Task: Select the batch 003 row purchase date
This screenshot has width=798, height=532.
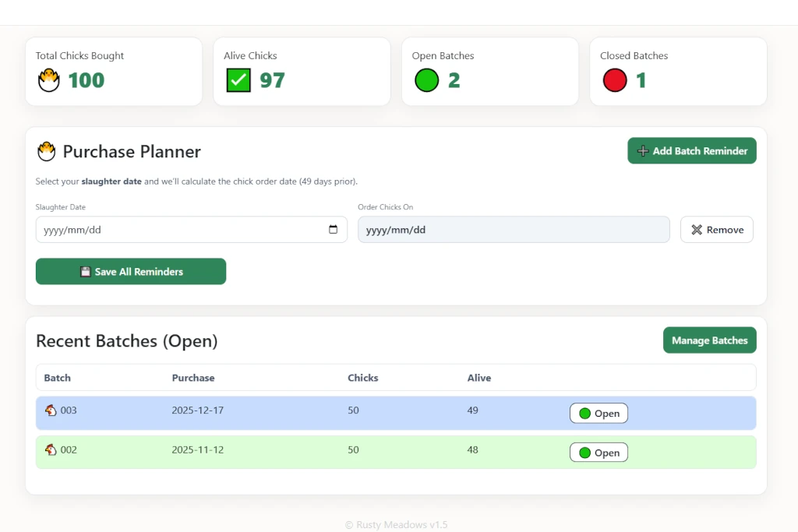Action: tap(198, 410)
